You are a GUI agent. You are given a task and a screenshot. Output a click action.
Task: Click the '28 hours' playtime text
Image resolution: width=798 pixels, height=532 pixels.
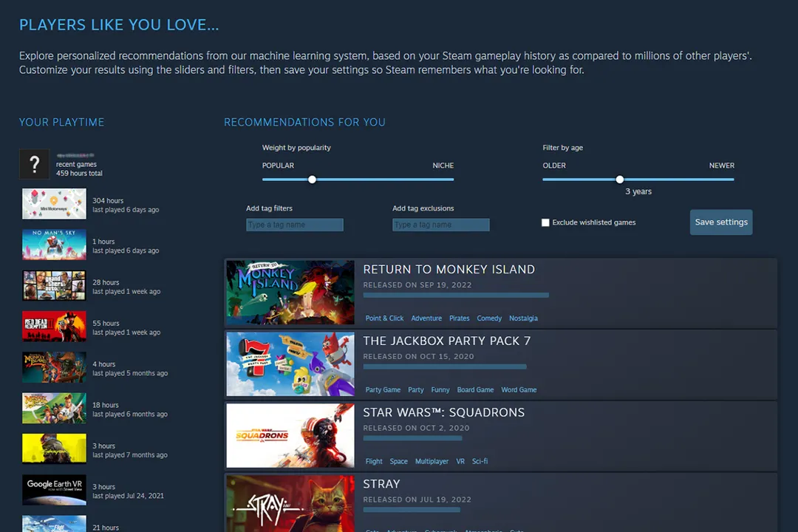[x=106, y=282]
